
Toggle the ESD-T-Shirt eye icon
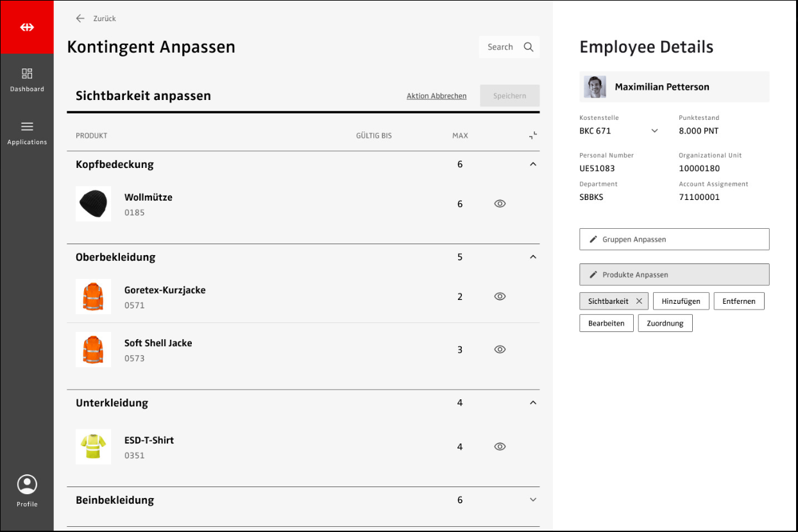(x=500, y=447)
